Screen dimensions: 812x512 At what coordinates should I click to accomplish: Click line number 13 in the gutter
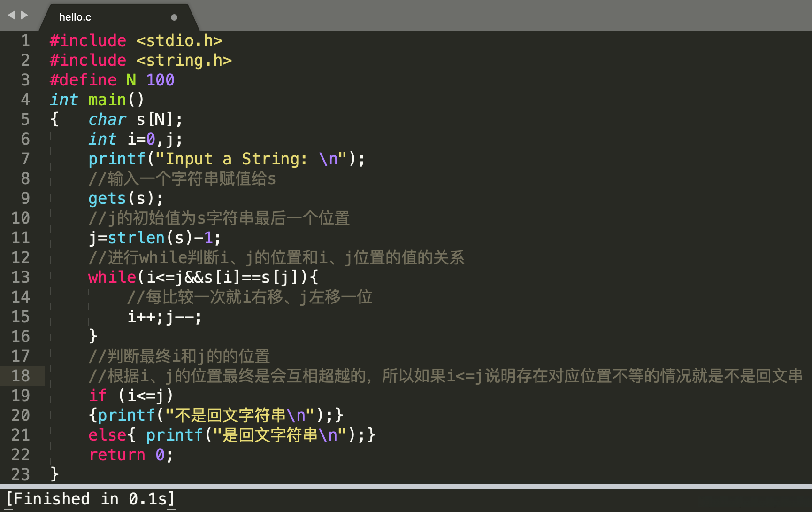click(x=21, y=278)
